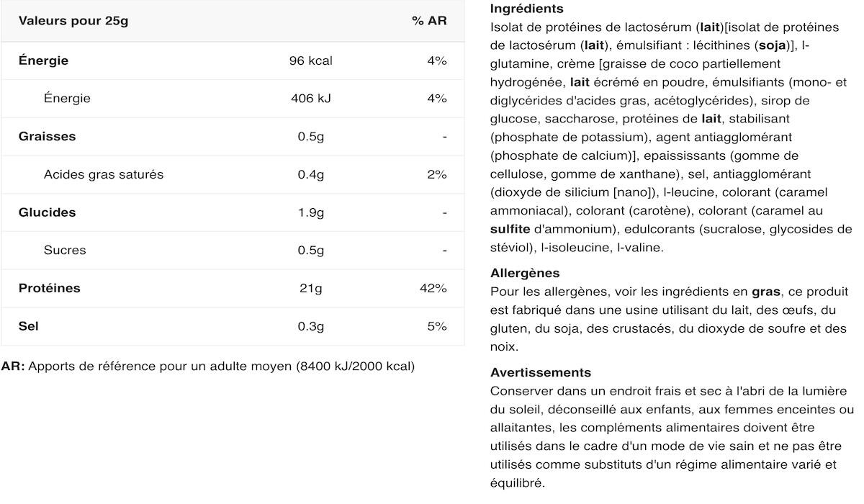
Task: Select the "0.3g" salt value
Action: (310, 326)
